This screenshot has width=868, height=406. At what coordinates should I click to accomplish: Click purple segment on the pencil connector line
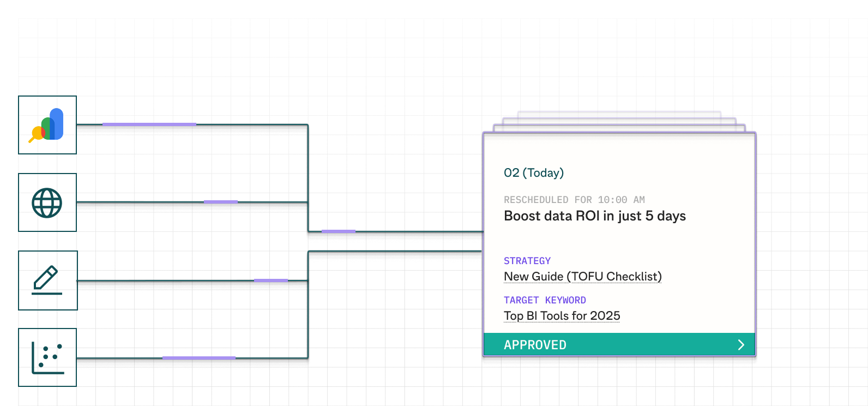tap(270, 280)
